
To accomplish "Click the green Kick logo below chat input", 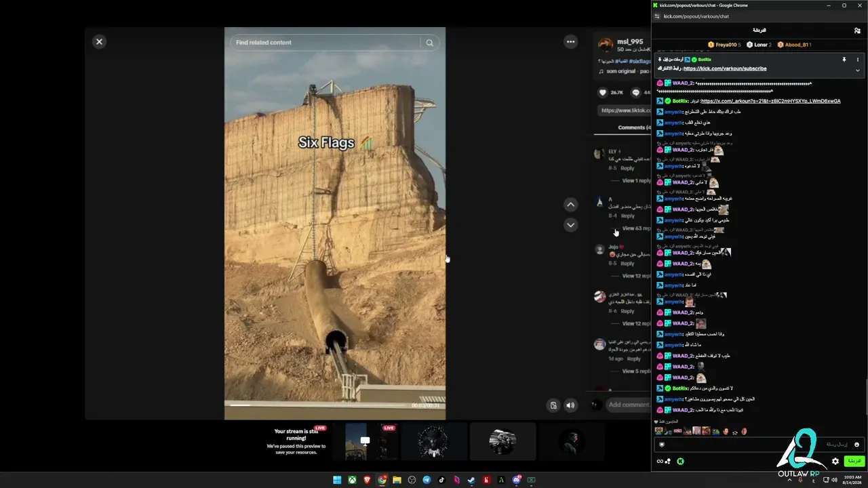I will (x=680, y=462).
